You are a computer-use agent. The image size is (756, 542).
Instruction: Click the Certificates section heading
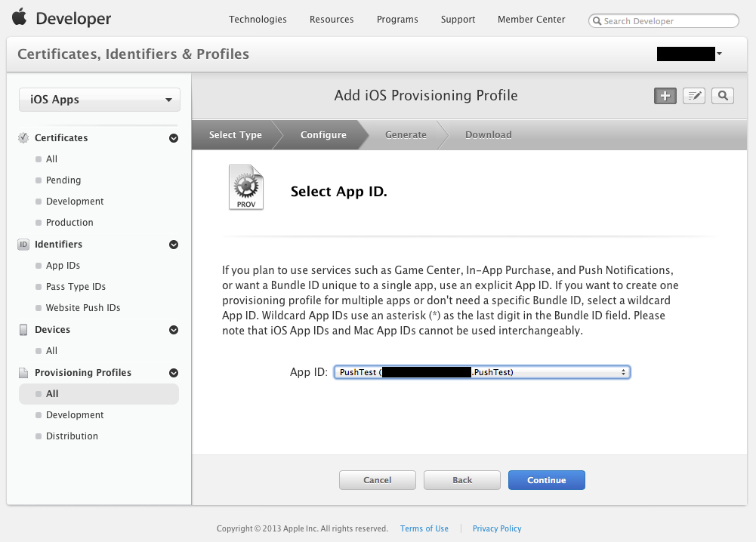click(x=61, y=138)
